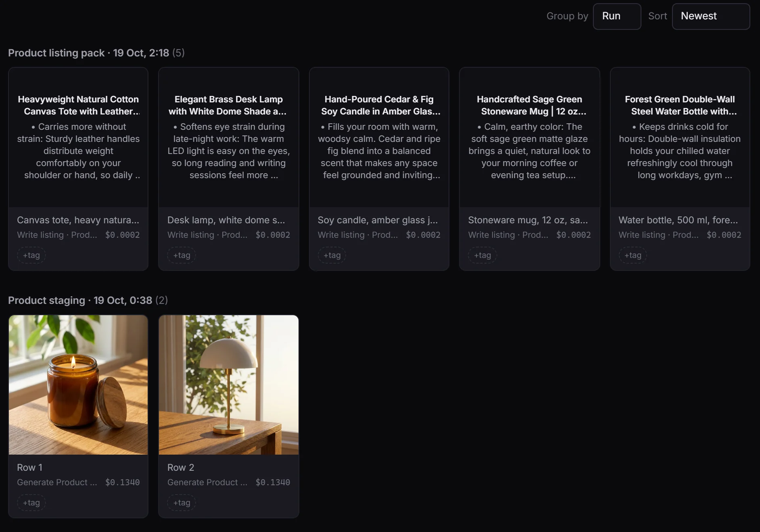The width and height of the screenshot is (760, 532).
Task: Click the $0.1340 cost on Row 2 card
Action: pyautogui.click(x=273, y=482)
